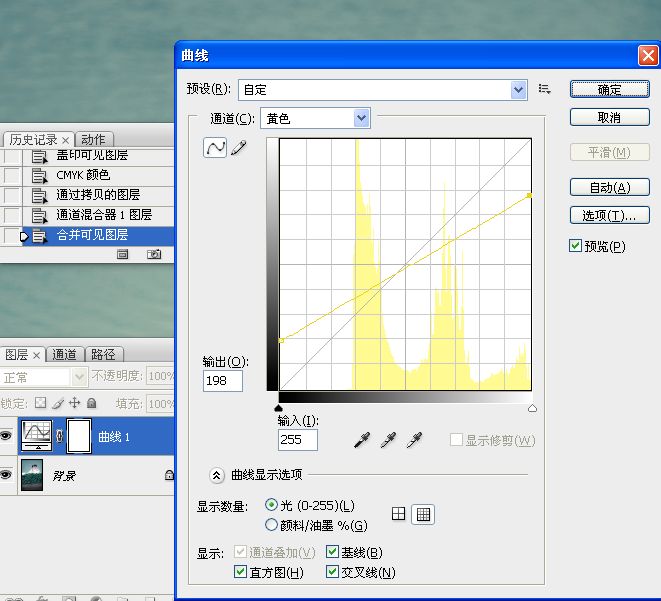Select the pencil draw-curve tool
The width and height of the screenshot is (661, 601).
(239, 148)
